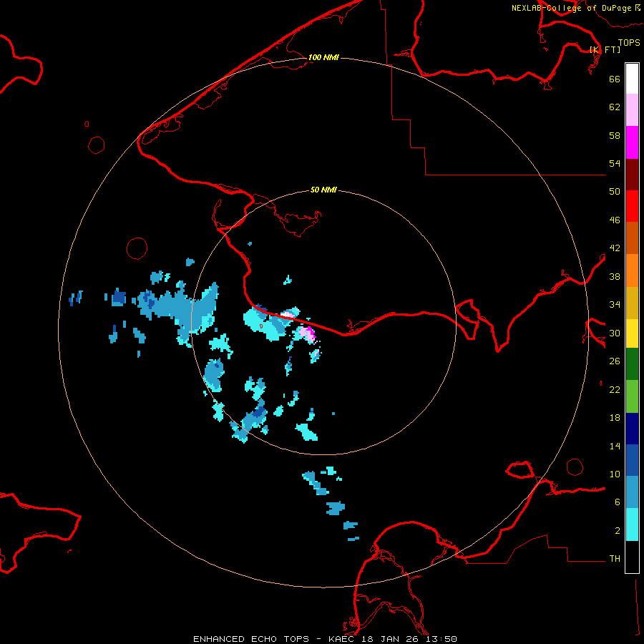Pick the bright red legend swatch
The width and height of the screenshot is (644, 644).
point(632,206)
